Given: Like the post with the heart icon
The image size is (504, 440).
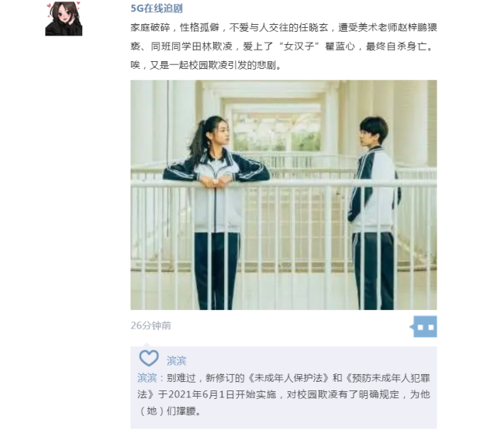Looking at the screenshot, I should pos(149,359).
